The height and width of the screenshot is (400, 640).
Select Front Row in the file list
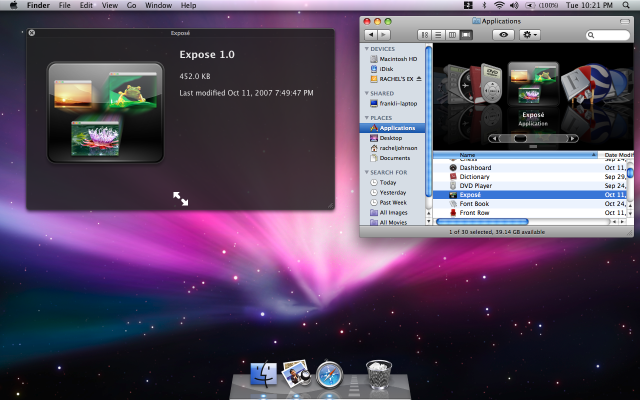coord(529,213)
